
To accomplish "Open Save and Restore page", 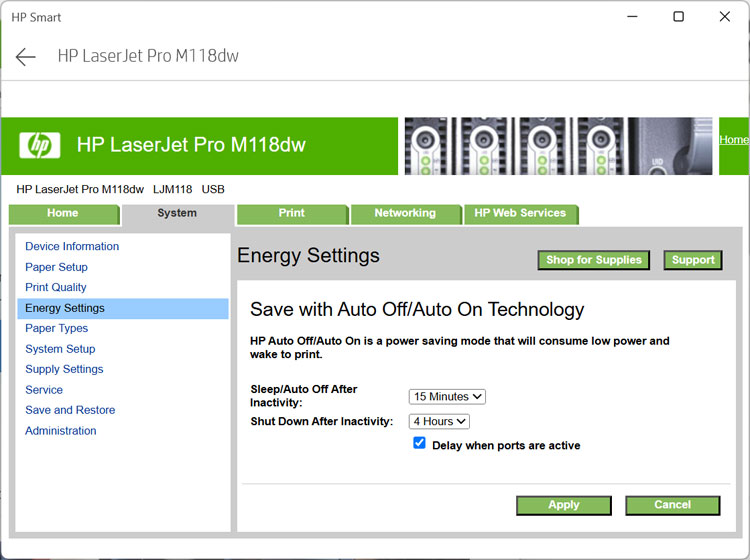I will tap(70, 410).
